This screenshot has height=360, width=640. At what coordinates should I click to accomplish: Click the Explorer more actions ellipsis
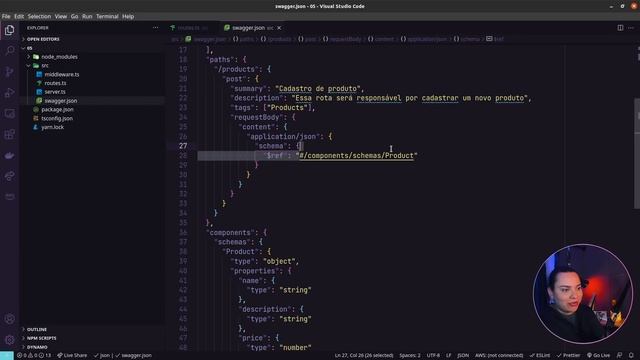[x=156, y=28]
